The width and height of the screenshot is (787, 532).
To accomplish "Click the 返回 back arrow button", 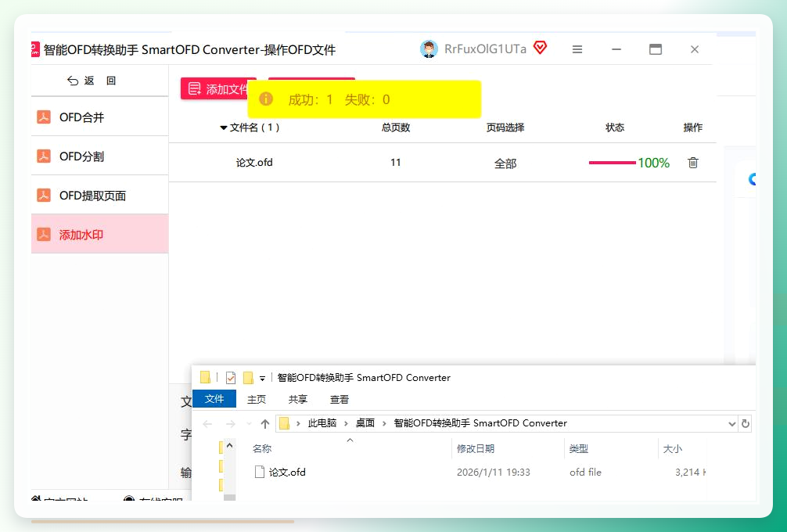I will [x=92, y=81].
